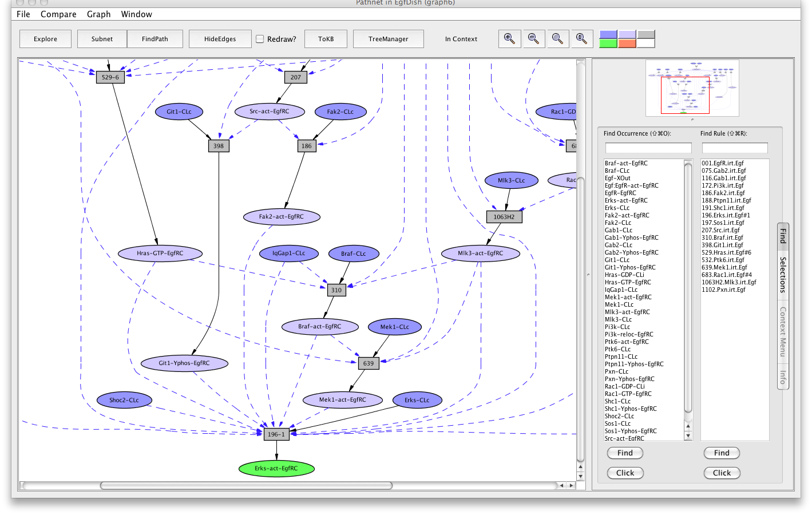
Task: Pick the orange legend swatch
Action: [627, 43]
